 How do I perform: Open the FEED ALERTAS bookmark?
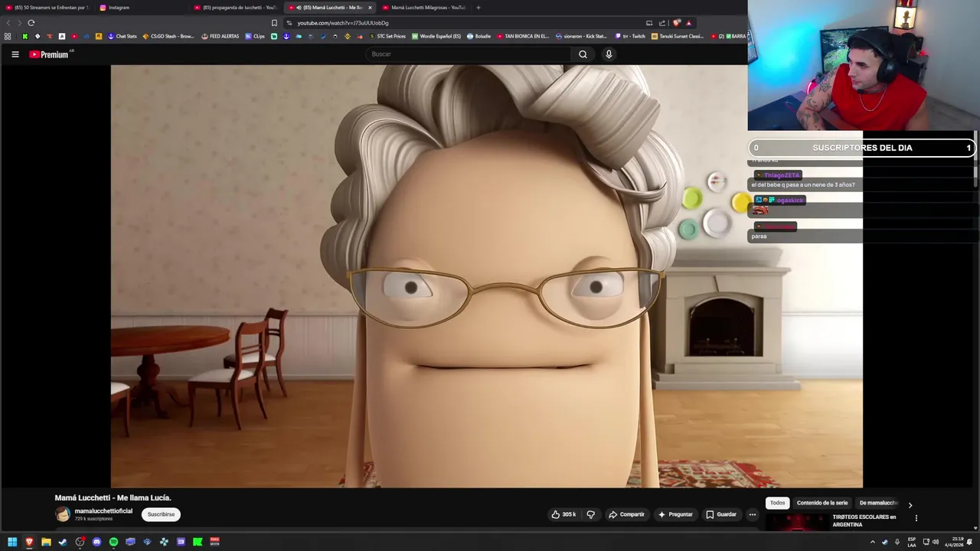pos(220,36)
